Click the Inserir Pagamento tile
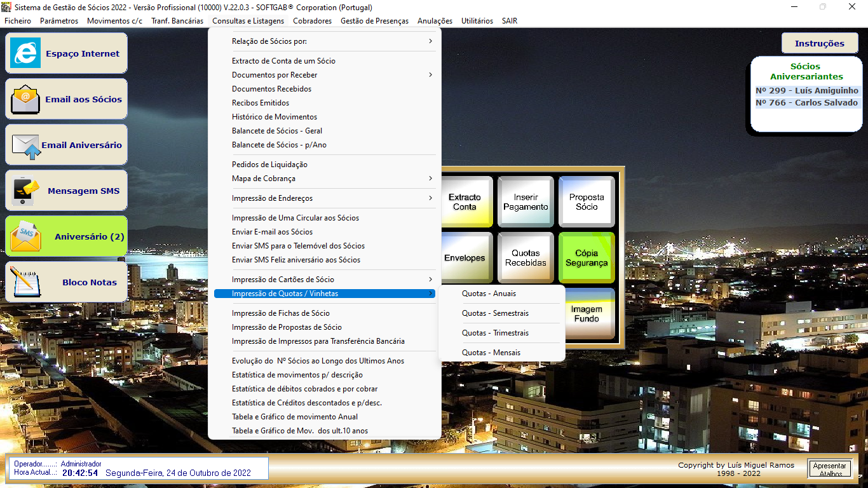 pyautogui.click(x=526, y=202)
